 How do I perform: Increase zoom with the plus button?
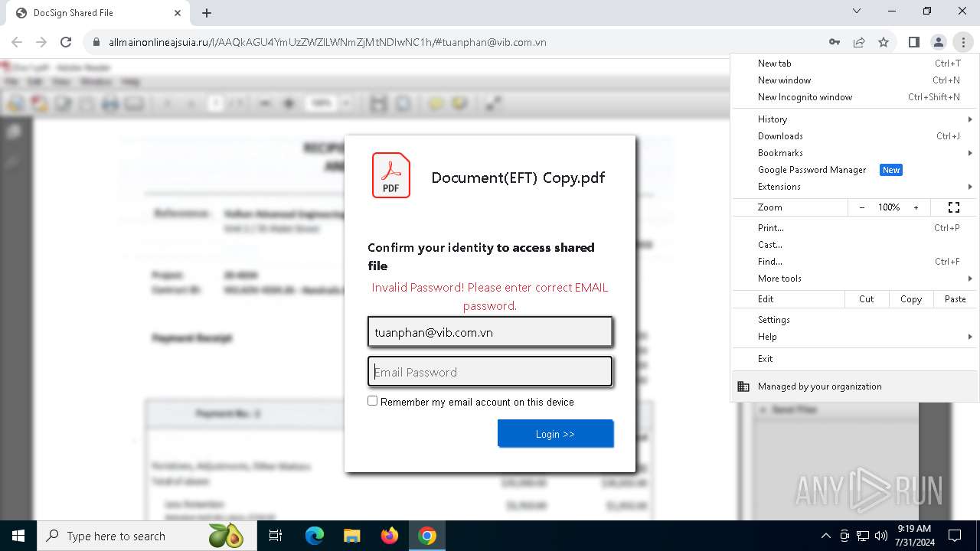pos(916,207)
